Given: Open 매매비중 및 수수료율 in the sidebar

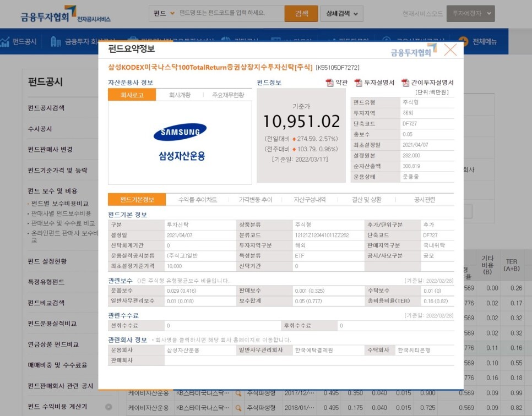Looking at the screenshot, I should click(58, 365).
